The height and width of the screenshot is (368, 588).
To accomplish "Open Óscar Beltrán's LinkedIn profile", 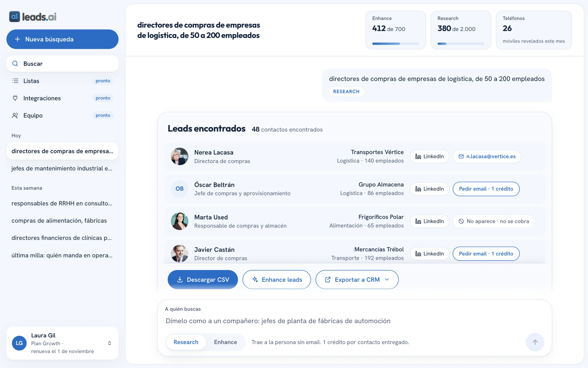I will pyautogui.click(x=429, y=189).
